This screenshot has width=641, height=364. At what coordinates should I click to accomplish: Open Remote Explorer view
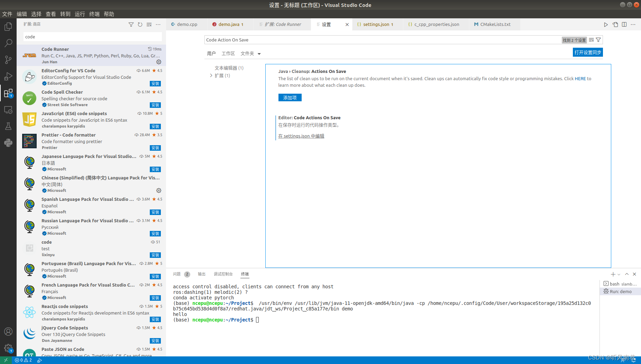pyautogui.click(x=8, y=110)
